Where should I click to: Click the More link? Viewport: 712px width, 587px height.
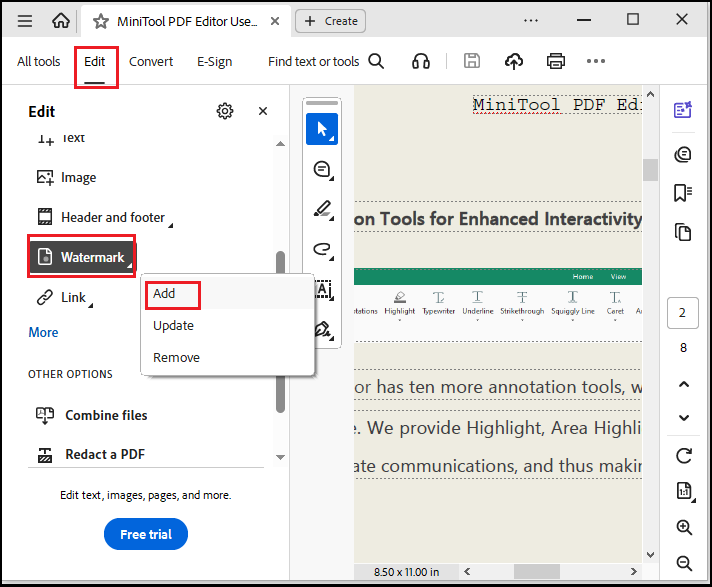[x=43, y=332]
